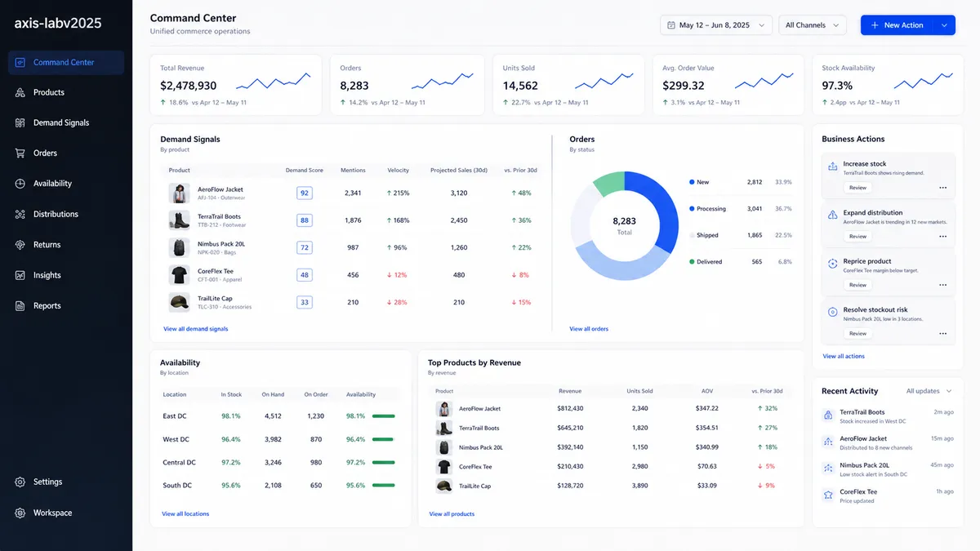
Task: Click the 8,283 Total donut chart center
Action: pyautogui.click(x=625, y=225)
